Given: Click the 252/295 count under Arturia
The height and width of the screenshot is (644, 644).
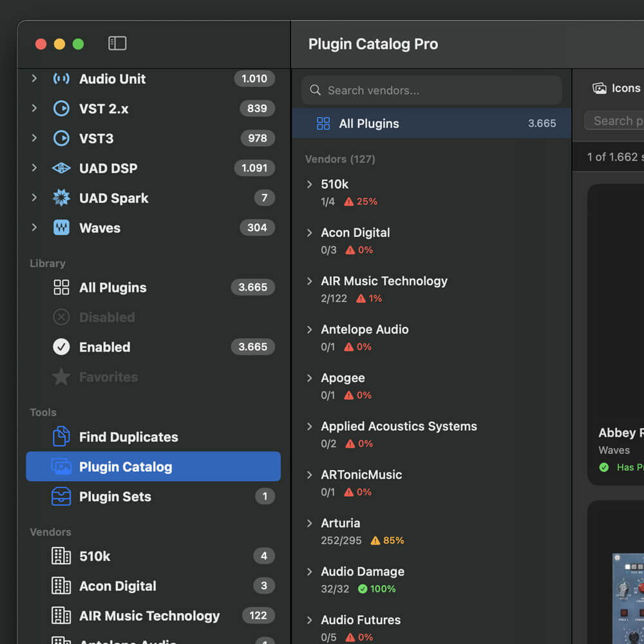Looking at the screenshot, I should coord(341,540).
